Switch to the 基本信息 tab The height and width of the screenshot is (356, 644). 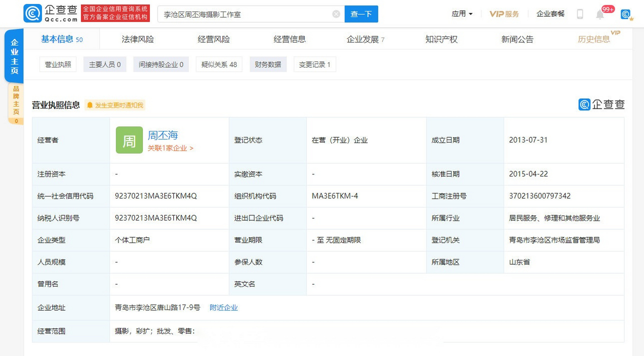[62, 39]
